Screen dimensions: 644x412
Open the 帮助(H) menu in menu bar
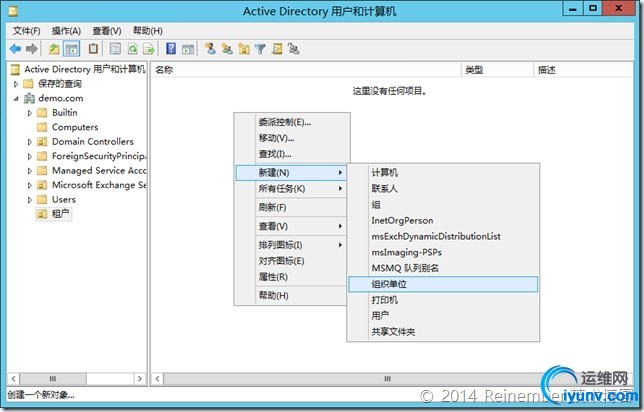click(x=147, y=31)
